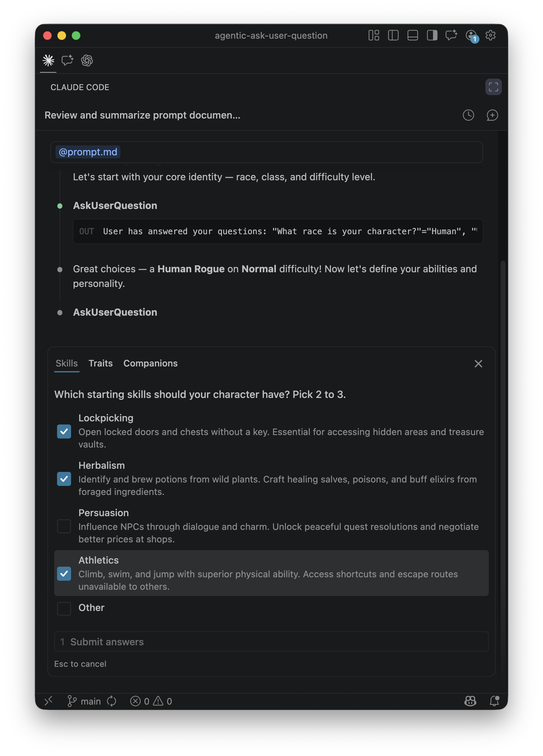Screen dimensions: 543x756
Task: Toggle the bottom panel layout icon
Action: click(x=412, y=36)
